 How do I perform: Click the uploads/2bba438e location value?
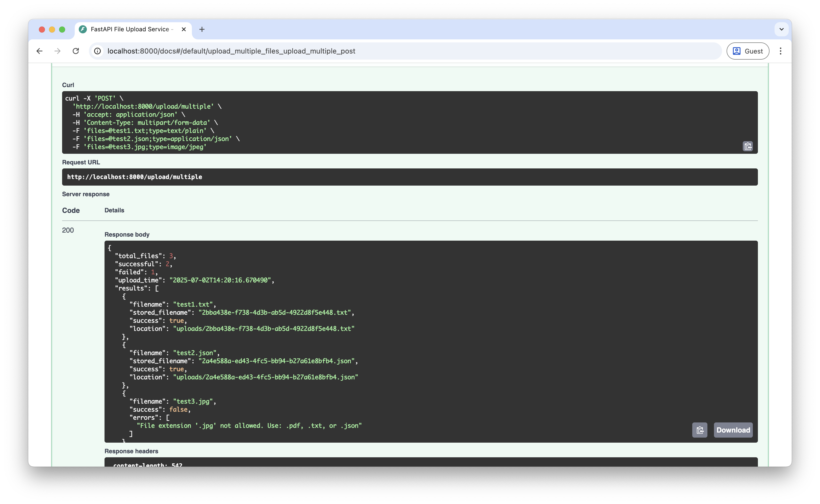coord(264,329)
